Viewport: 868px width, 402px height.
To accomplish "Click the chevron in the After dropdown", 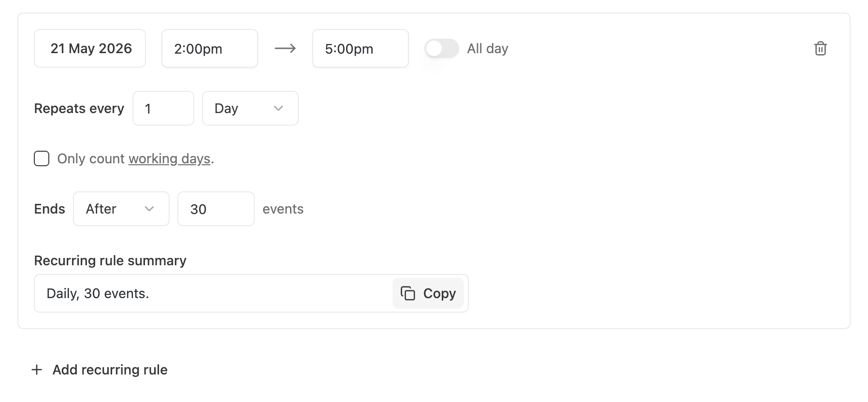I will coord(149,209).
